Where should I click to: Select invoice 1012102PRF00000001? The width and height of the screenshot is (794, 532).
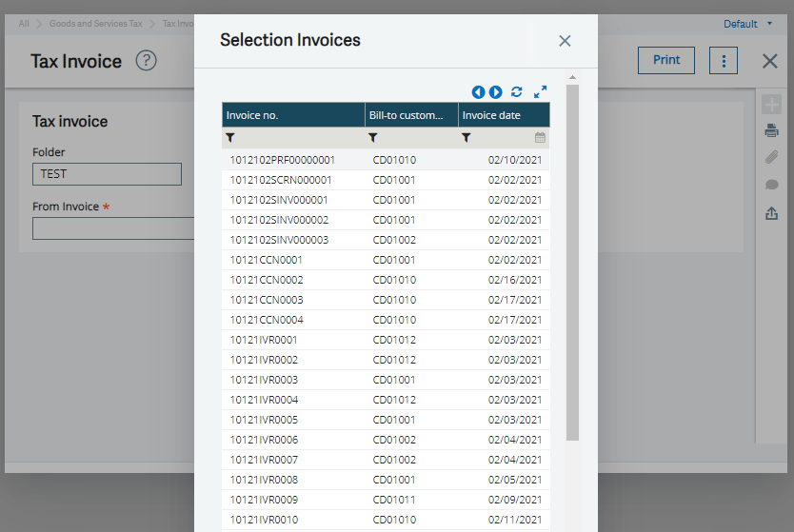386,160
